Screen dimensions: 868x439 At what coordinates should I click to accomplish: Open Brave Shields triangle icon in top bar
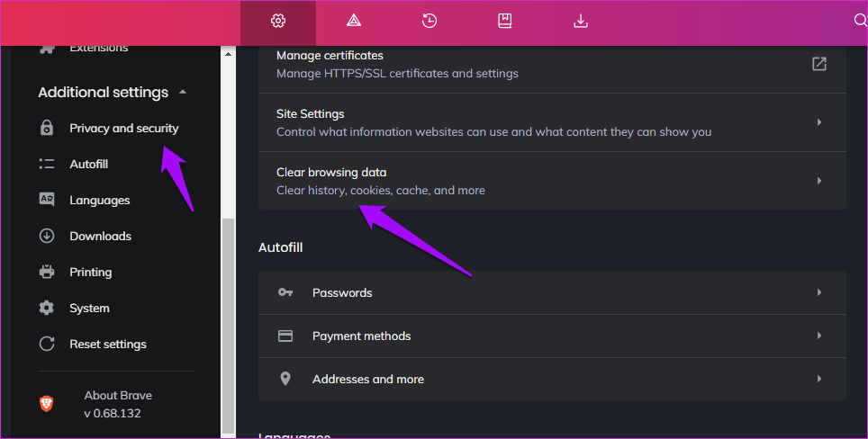pos(354,21)
